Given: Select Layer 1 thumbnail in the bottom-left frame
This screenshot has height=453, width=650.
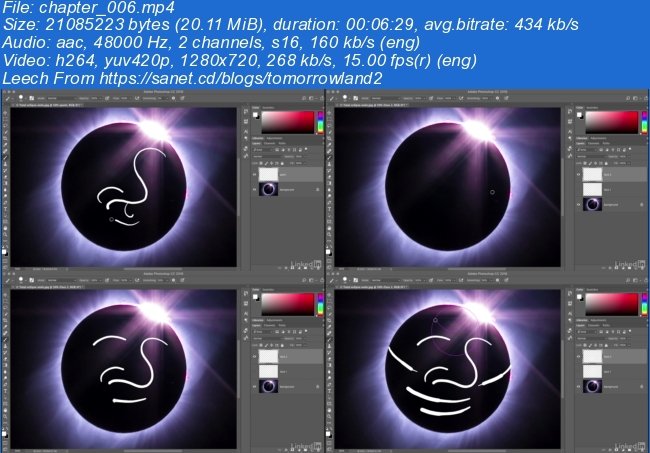Looking at the screenshot, I should pos(269,371).
